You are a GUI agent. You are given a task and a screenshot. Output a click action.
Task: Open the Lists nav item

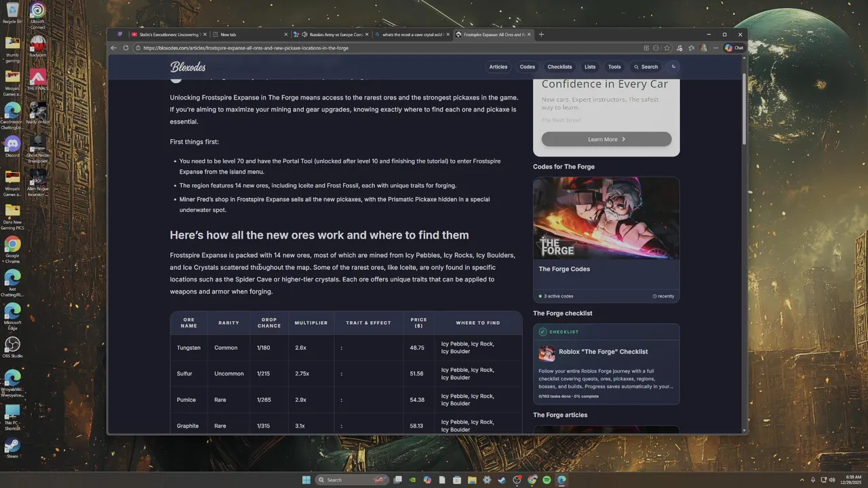point(590,67)
